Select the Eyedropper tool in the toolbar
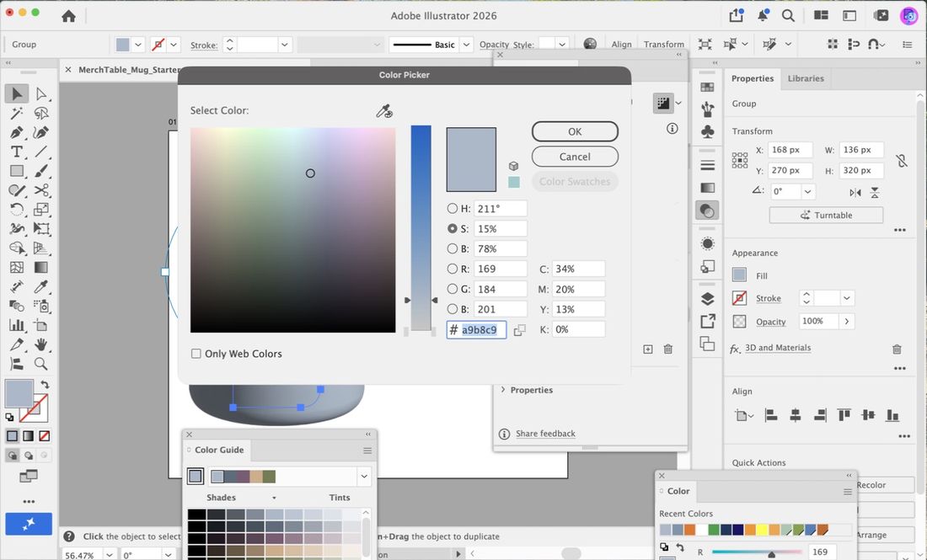Viewport: 927px width, 560px height. tap(40, 286)
